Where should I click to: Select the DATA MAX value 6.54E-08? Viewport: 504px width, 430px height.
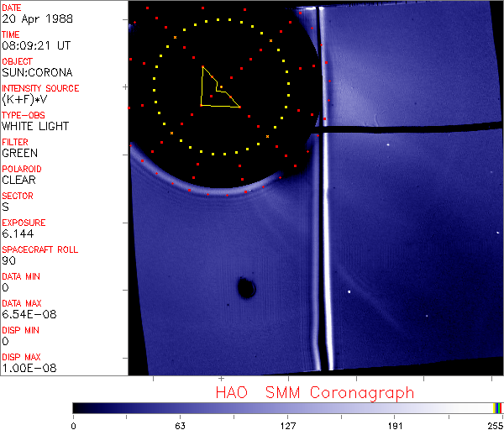25,314
